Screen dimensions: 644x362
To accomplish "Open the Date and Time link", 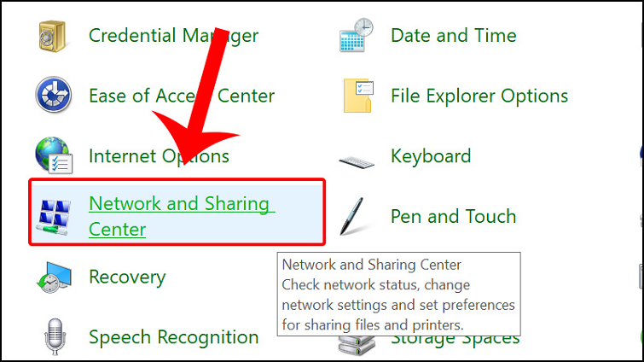I will [453, 36].
